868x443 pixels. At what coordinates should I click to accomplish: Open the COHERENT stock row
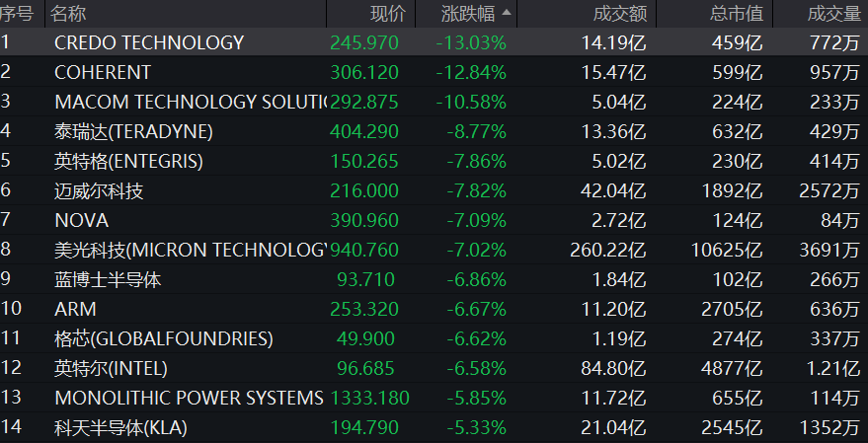point(434,72)
